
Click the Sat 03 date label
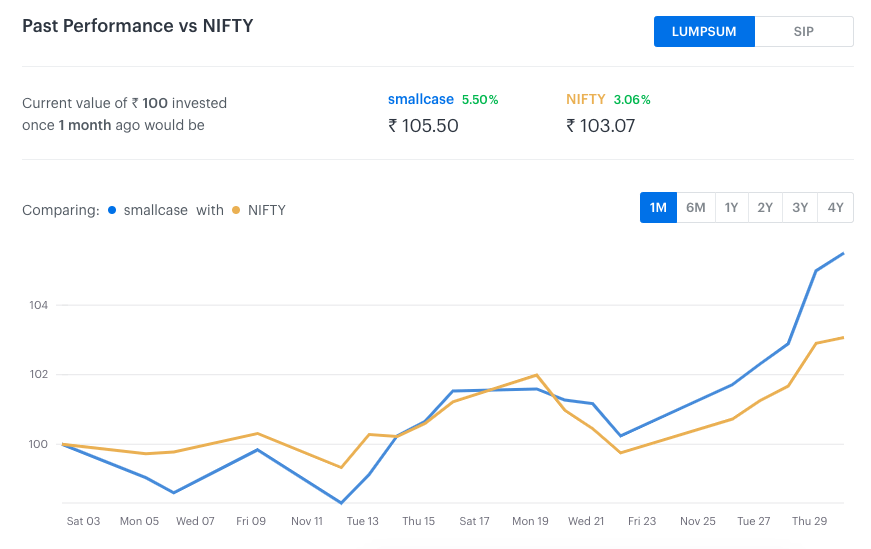(x=83, y=521)
